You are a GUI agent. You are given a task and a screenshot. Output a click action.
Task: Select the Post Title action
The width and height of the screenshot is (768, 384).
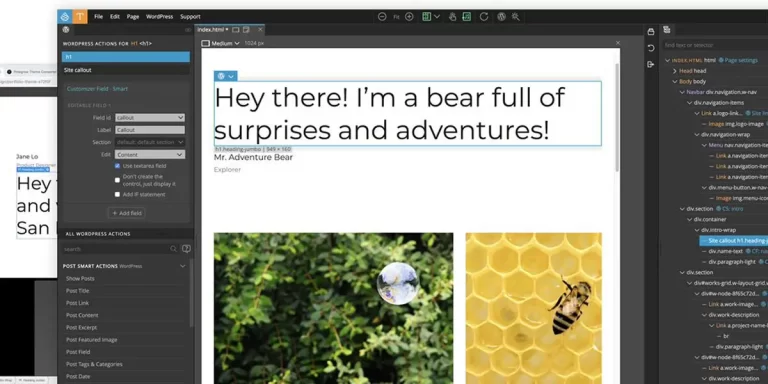(77, 291)
